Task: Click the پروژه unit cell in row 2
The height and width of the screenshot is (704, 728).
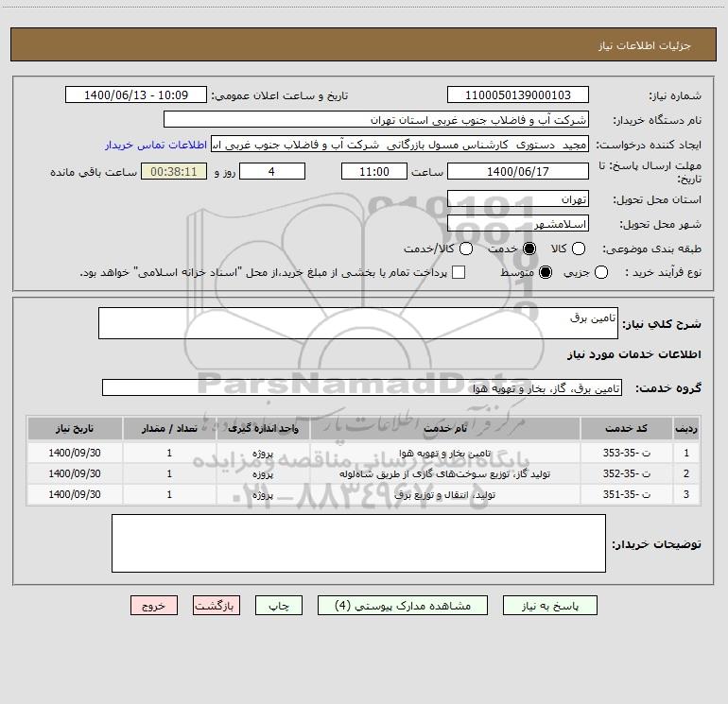Action: [x=263, y=473]
